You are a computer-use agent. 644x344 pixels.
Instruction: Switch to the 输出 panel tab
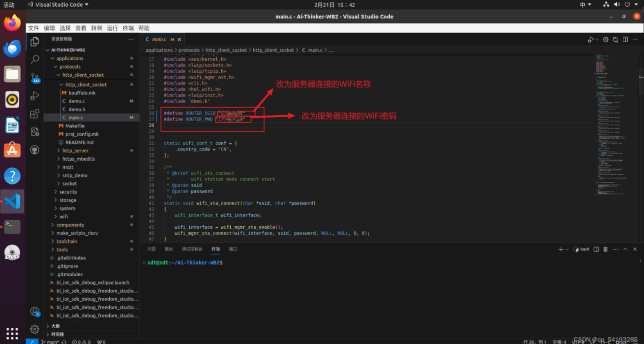coord(169,249)
